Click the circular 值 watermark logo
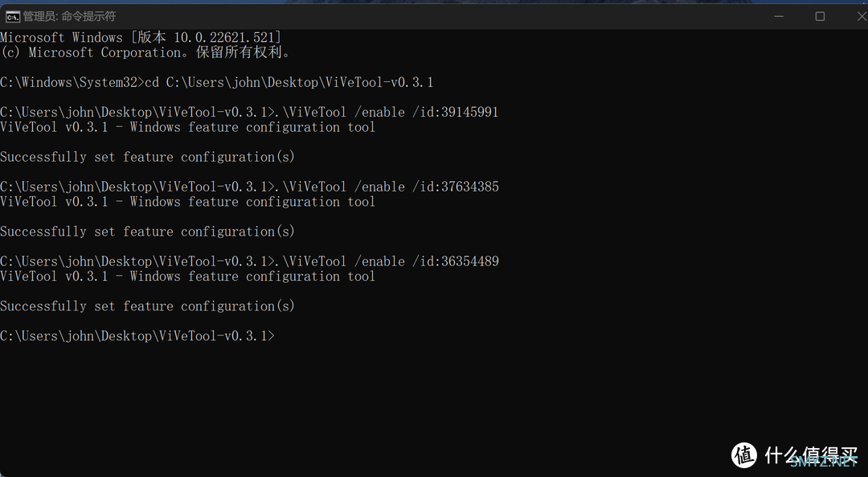This screenshot has width=868, height=477. pos(744,455)
